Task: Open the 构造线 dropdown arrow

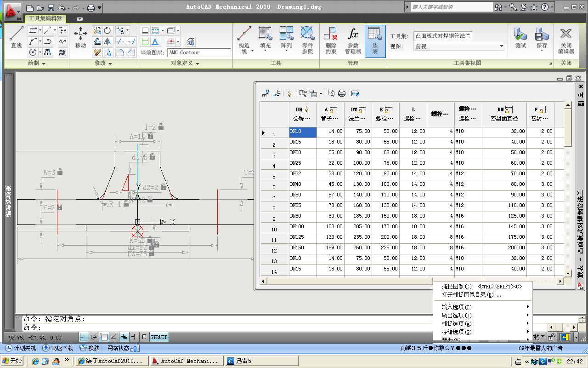Action: coord(252,51)
